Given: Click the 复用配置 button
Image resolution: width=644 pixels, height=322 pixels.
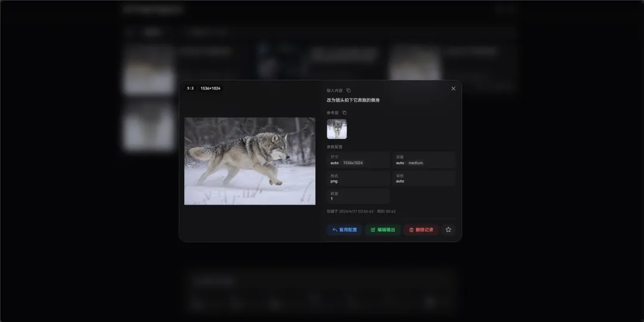Looking at the screenshot, I should [x=344, y=230].
